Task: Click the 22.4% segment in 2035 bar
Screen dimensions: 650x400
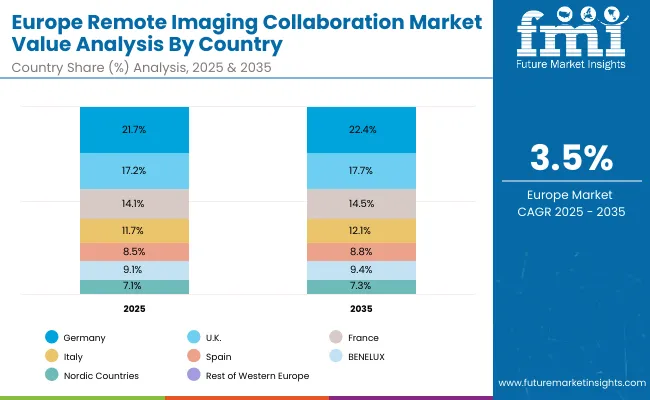Action: click(361, 130)
